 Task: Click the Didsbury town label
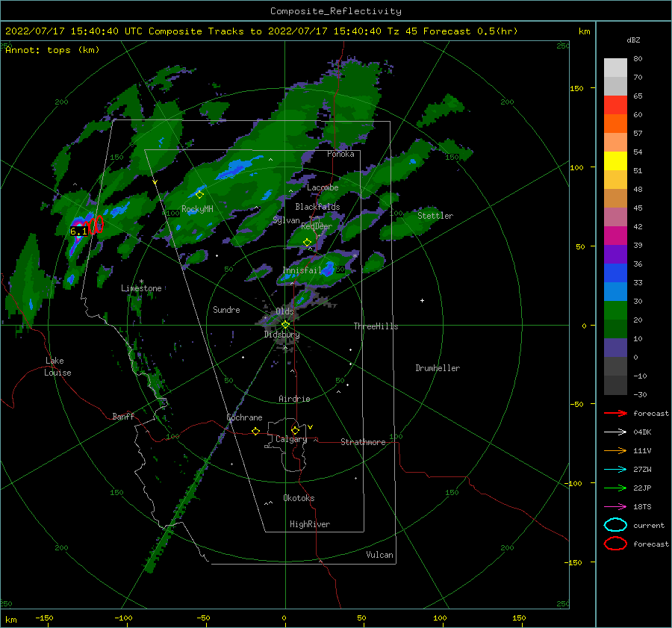pos(281,335)
